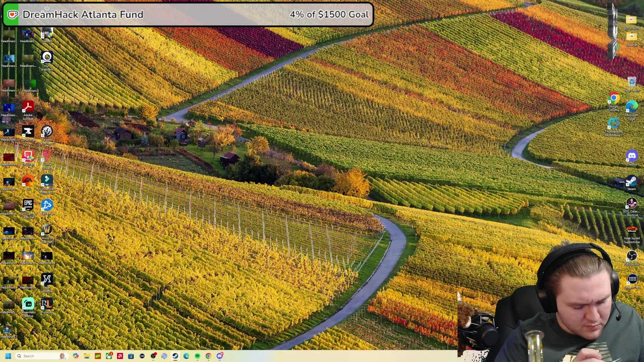Open the Xbox app from the taskbar
The image size is (644, 362).
click(109, 356)
